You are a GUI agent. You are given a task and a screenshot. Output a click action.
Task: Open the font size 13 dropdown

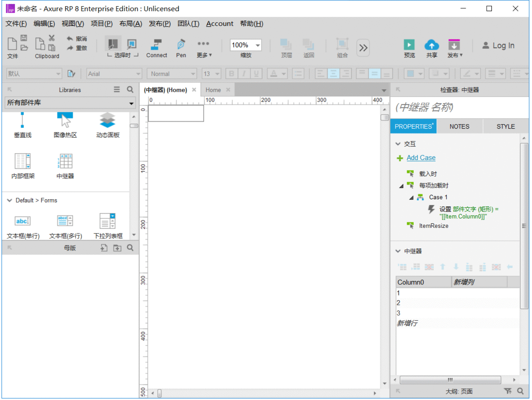[211, 74]
